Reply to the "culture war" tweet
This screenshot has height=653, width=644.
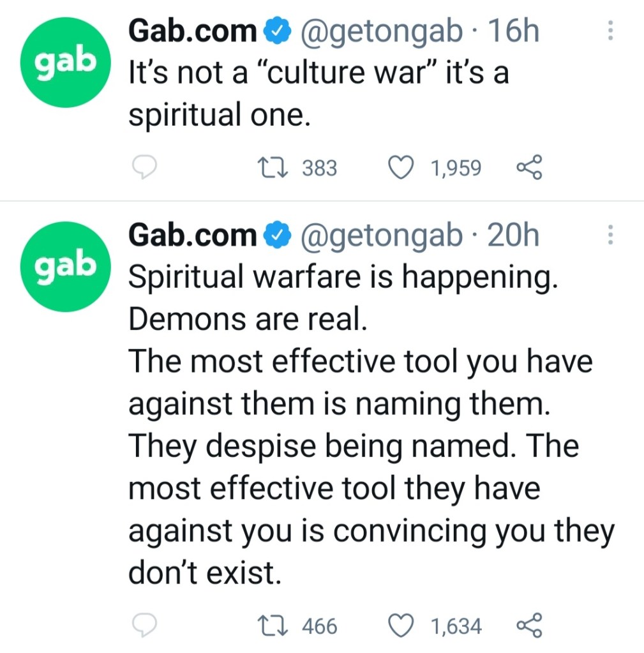[x=144, y=168]
